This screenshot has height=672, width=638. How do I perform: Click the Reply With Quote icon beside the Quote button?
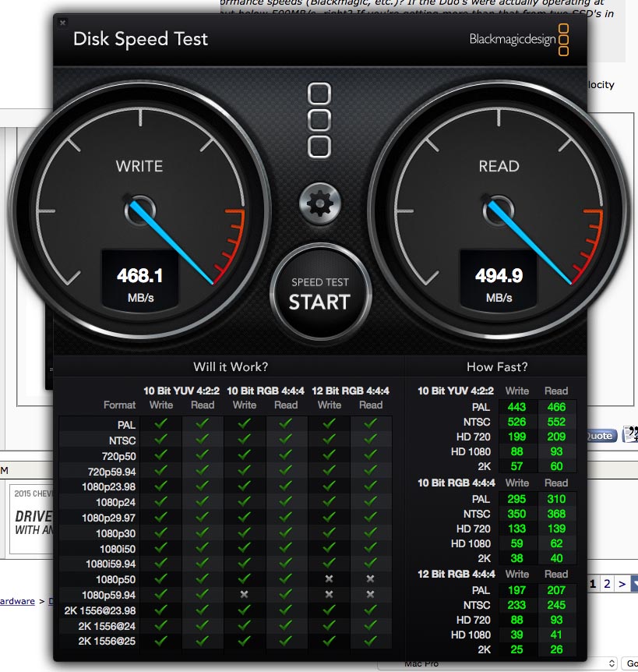click(x=629, y=435)
